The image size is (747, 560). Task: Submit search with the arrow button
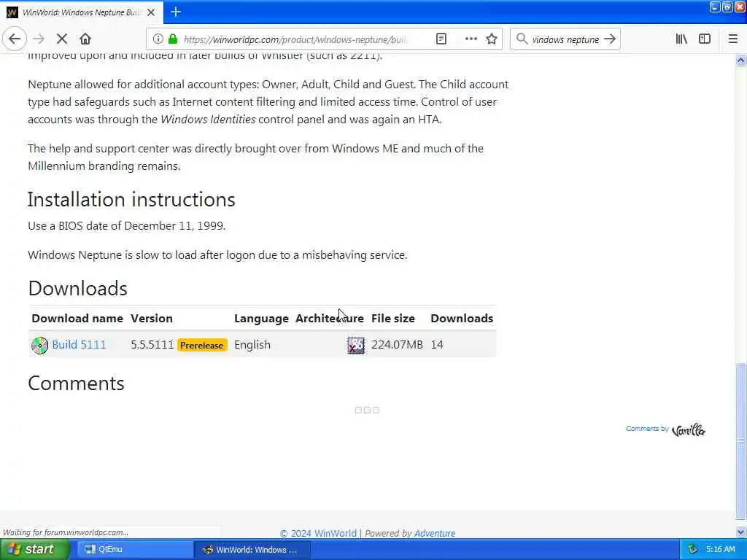point(610,39)
